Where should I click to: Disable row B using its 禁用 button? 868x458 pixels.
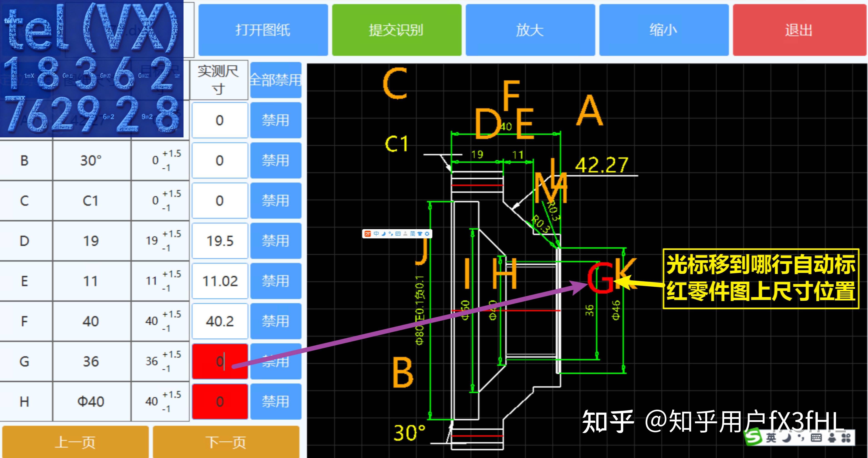276,160
